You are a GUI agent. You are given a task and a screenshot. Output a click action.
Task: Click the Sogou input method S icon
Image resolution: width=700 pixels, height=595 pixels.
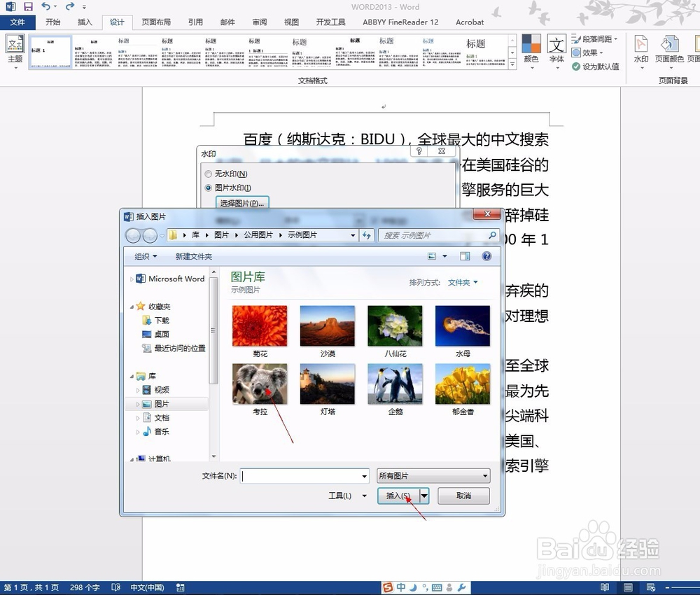pyautogui.click(x=388, y=587)
